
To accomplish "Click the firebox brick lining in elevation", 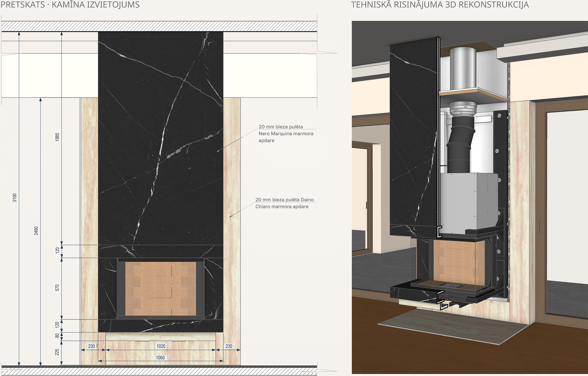I will click(x=160, y=289).
